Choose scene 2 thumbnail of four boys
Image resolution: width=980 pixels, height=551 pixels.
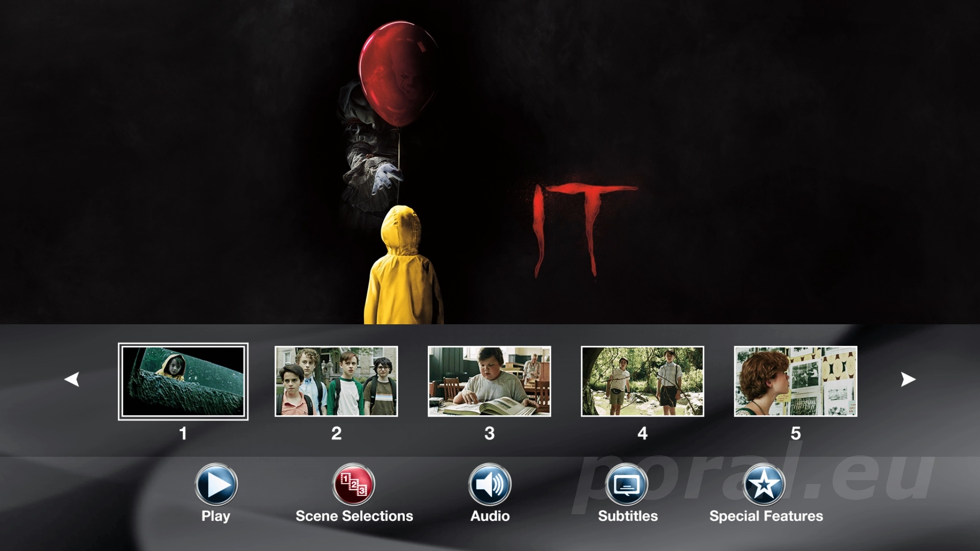point(336,381)
